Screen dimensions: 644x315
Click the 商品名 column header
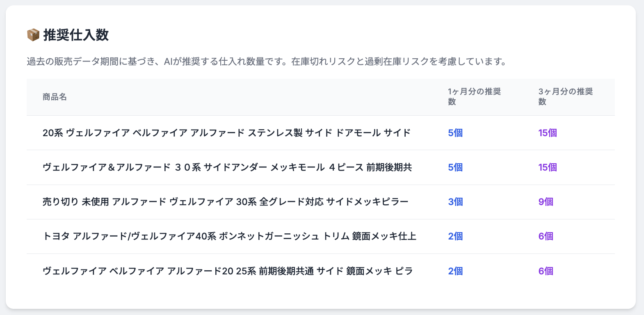click(55, 97)
